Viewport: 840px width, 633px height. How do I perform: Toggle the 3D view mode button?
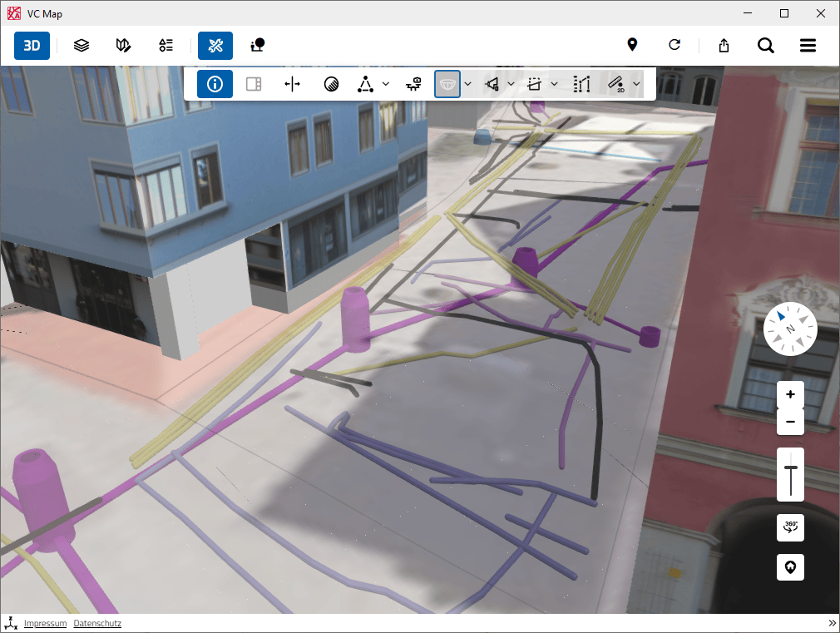click(32, 46)
